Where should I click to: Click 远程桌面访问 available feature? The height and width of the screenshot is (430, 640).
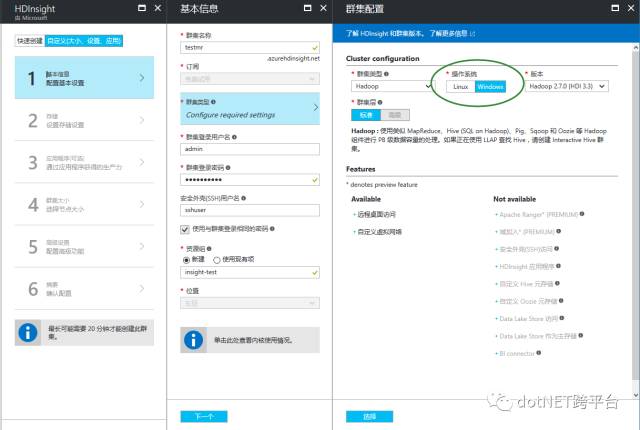coord(376,214)
